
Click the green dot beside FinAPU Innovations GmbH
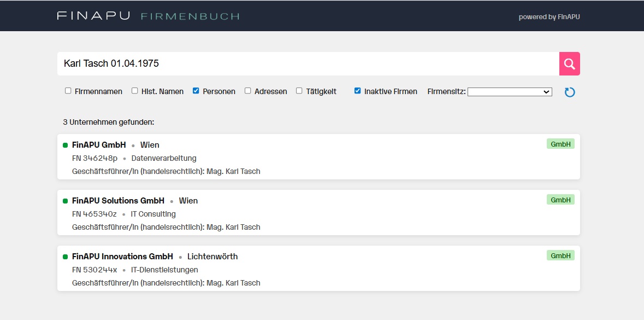(x=65, y=255)
